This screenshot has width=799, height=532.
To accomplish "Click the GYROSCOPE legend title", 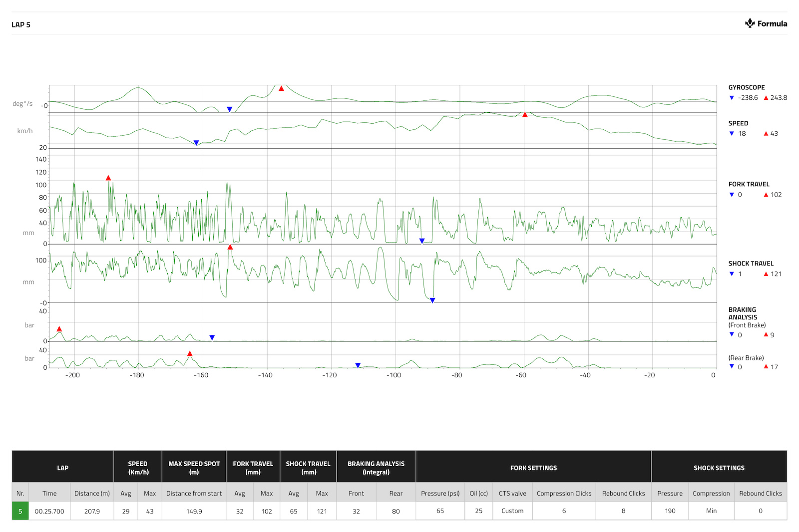I will pyautogui.click(x=746, y=87).
